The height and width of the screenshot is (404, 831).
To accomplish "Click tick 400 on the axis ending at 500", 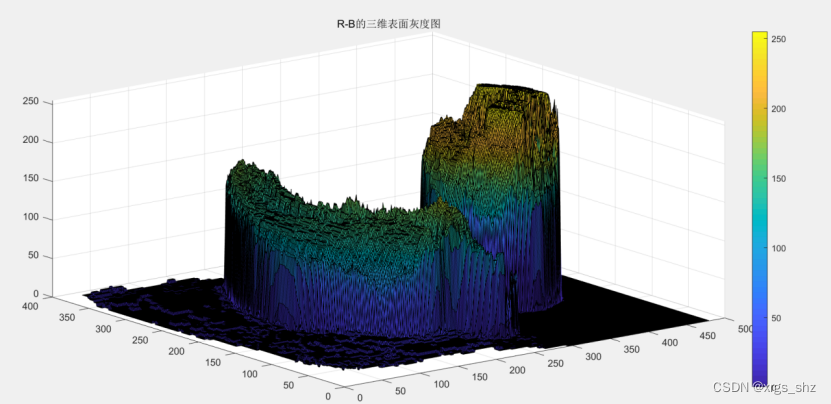I will pos(670,343).
